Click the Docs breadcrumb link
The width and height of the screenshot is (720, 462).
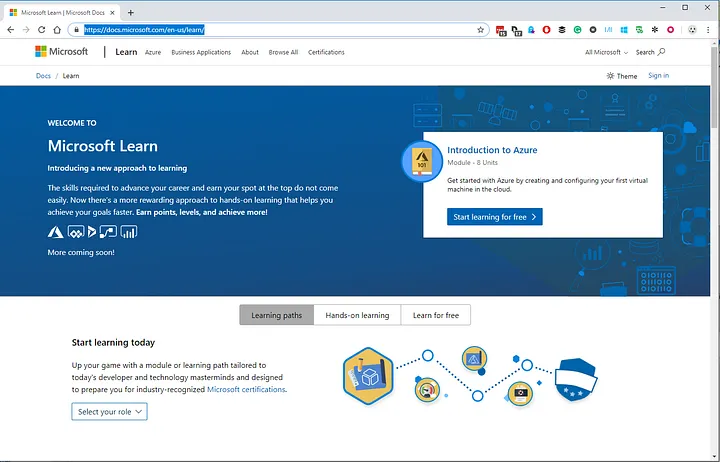tap(43, 76)
